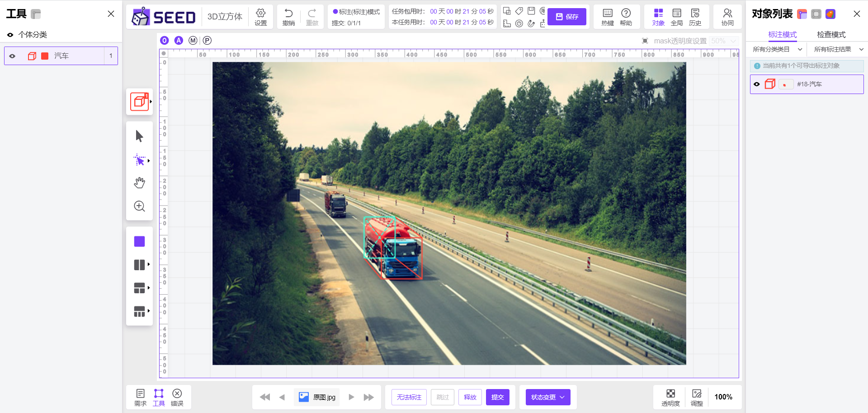Select the two-column split layout icon

pos(139,265)
